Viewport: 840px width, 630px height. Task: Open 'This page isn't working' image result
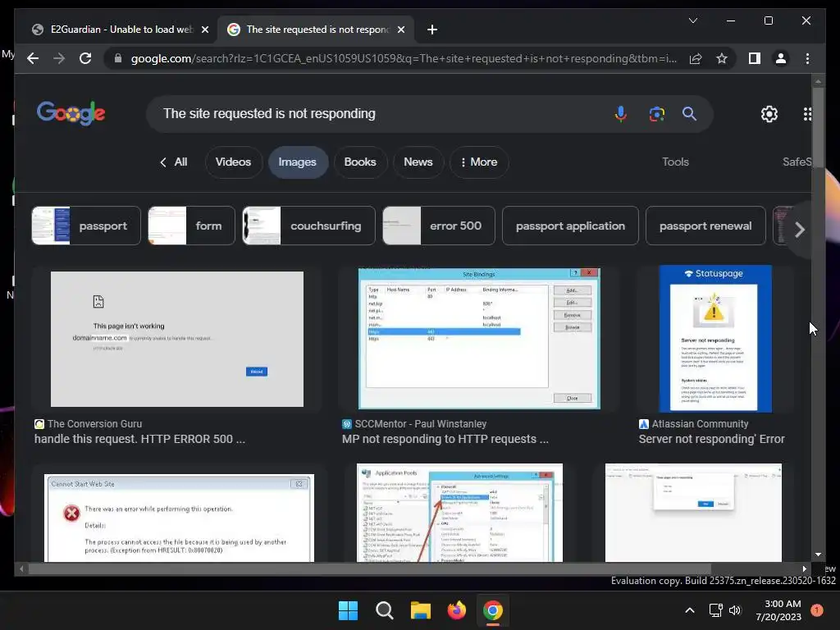(177, 339)
